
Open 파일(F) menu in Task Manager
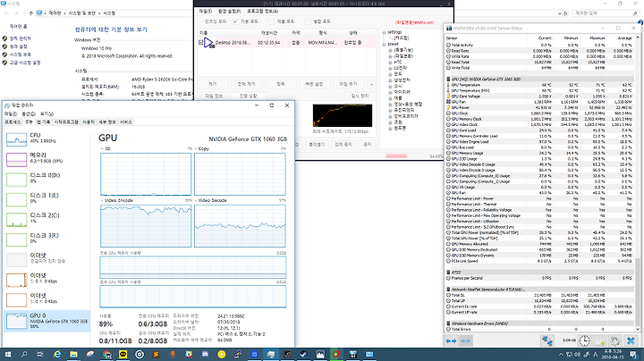click(x=11, y=113)
